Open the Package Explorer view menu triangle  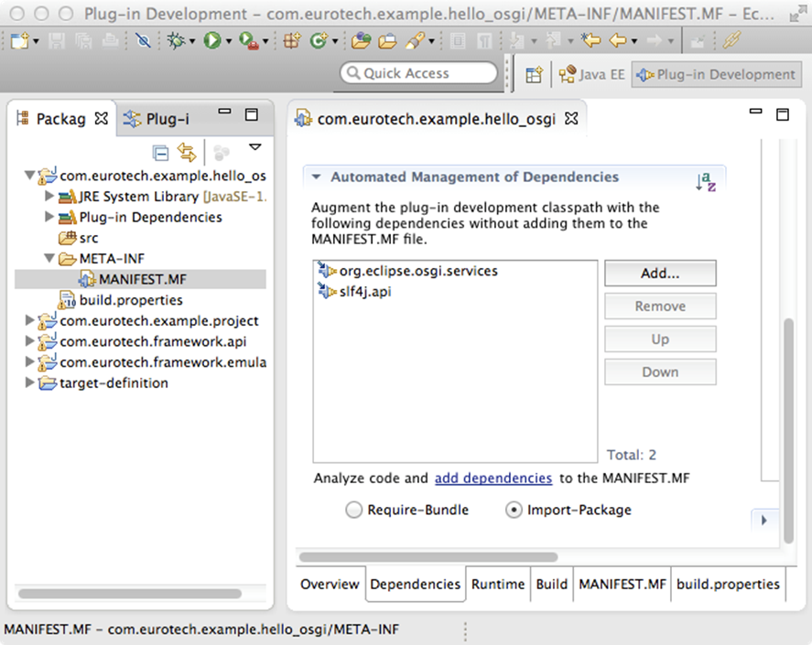click(x=254, y=147)
